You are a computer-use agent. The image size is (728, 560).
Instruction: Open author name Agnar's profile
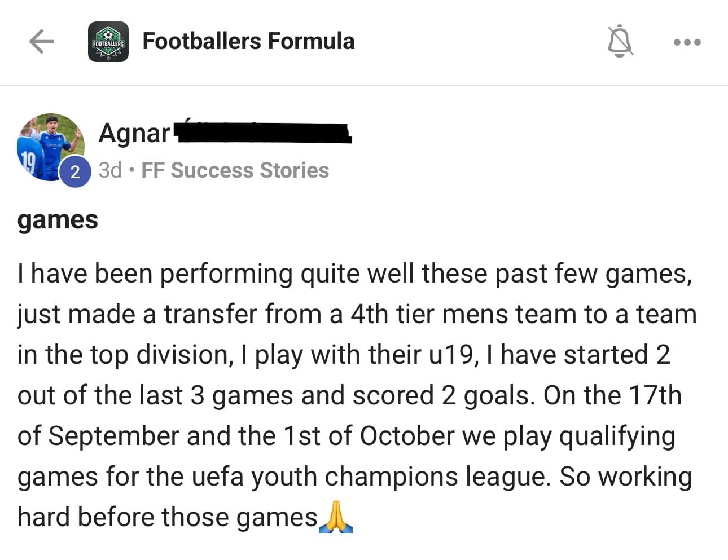[x=134, y=133]
